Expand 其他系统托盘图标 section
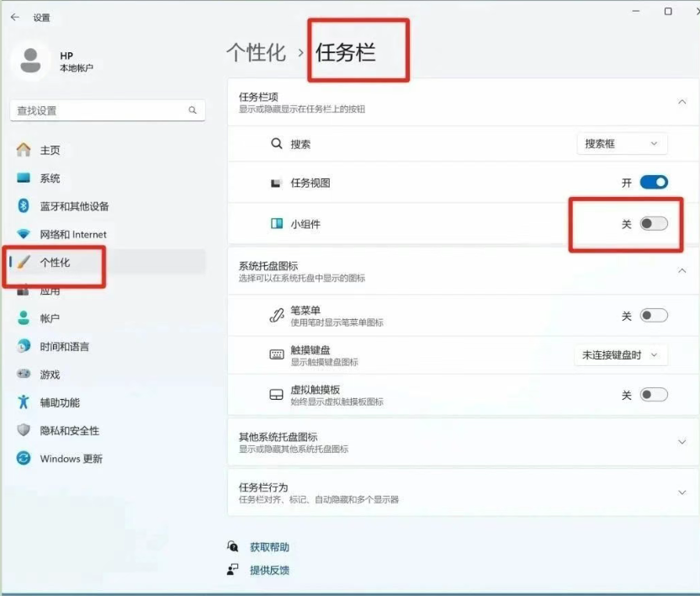Image resolution: width=700 pixels, height=596 pixels. pyautogui.click(x=682, y=441)
